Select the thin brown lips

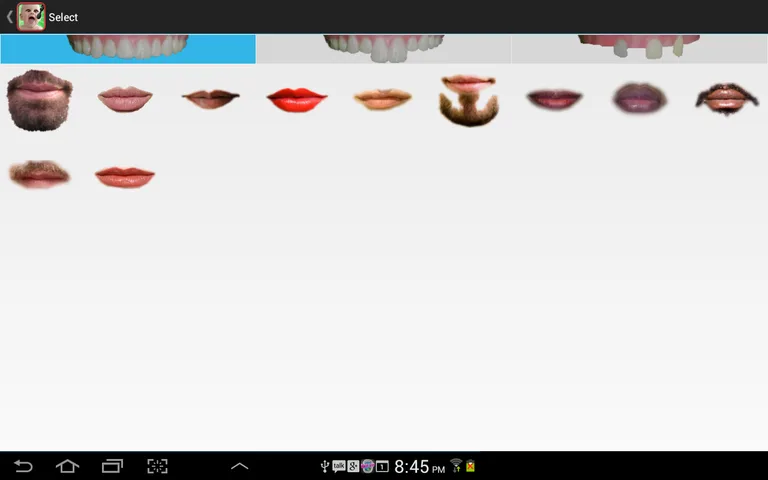tap(211, 99)
